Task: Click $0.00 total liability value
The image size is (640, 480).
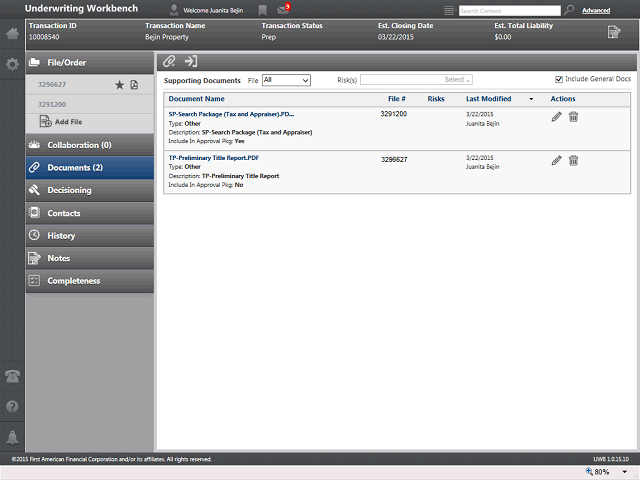Action: pos(502,37)
